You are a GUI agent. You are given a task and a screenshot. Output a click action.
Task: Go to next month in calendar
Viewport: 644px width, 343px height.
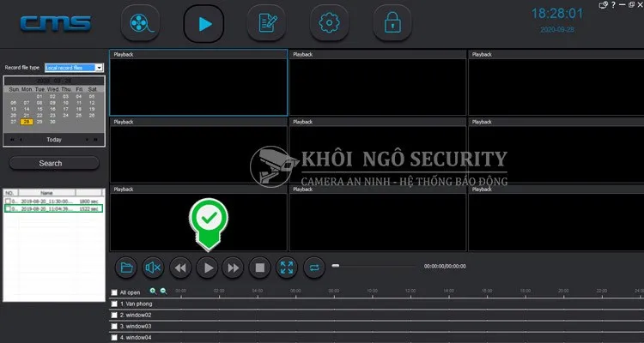(87, 140)
